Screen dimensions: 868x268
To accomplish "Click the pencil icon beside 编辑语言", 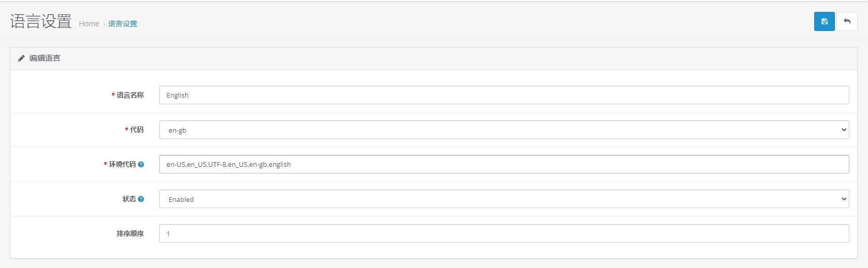I will coord(21,58).
